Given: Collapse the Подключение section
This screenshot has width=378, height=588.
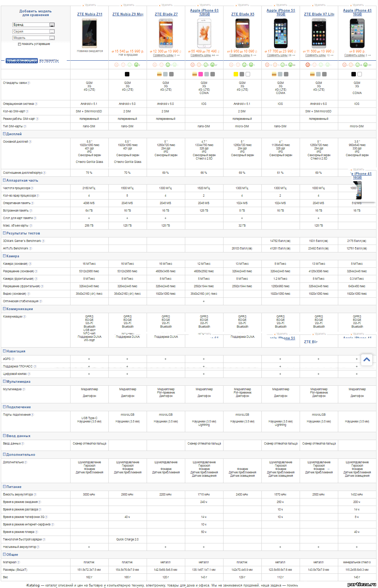Looking at the screenshot, I should click(x=4, y=407).
